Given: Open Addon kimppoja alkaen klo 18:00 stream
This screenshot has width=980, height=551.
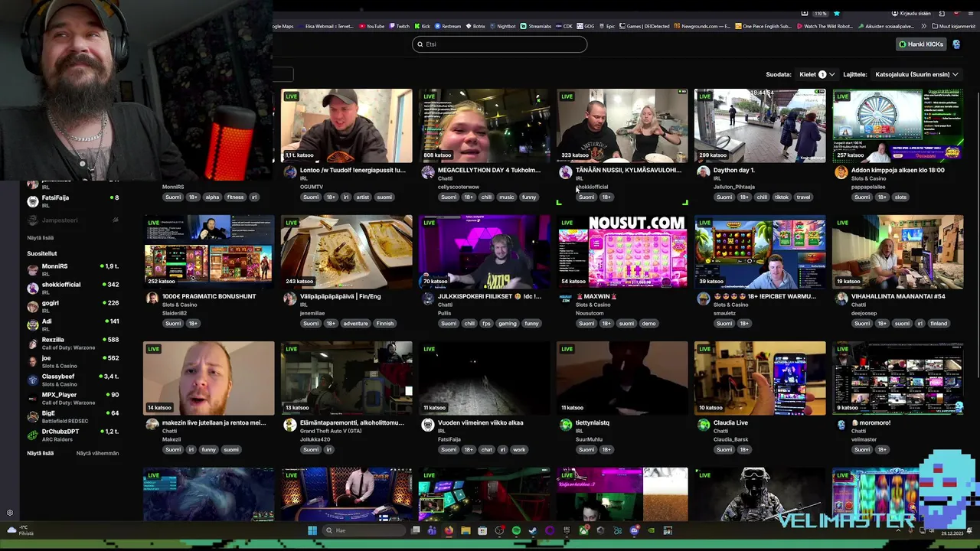Looking at the screenshot, I should coord(898,170).
